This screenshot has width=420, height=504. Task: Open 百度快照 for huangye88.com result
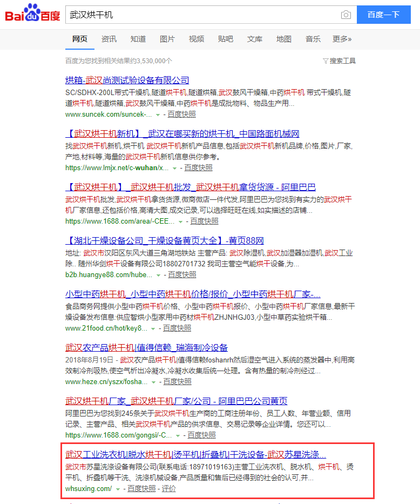pyautogui.click(x=182, y=275)
